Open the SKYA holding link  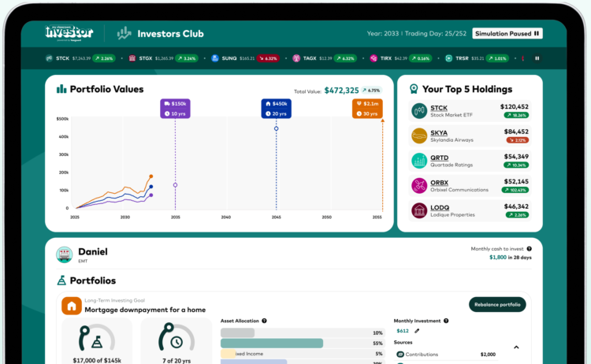coord(439,132)
